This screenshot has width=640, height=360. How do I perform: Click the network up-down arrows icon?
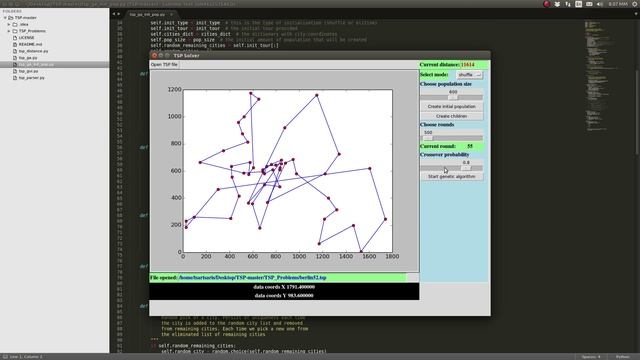pyautogui.click(x=568, y=4)
